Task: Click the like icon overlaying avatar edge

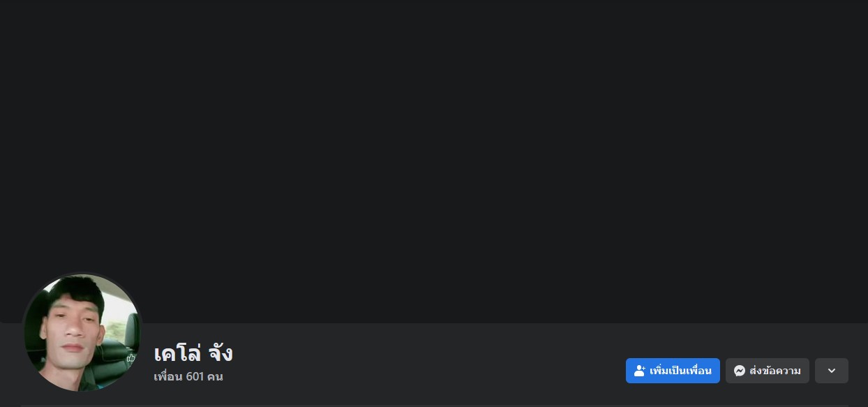Action: click(130, 358)
